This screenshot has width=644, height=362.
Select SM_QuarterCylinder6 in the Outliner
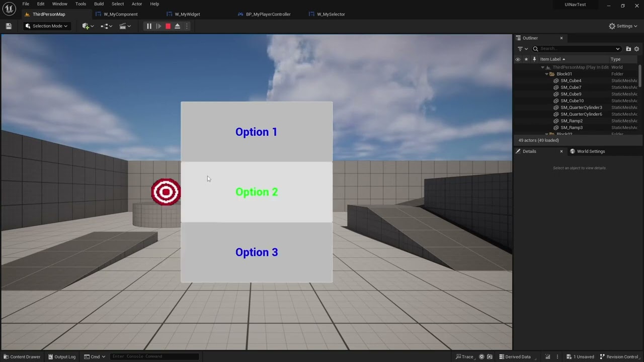click(581, 114)
